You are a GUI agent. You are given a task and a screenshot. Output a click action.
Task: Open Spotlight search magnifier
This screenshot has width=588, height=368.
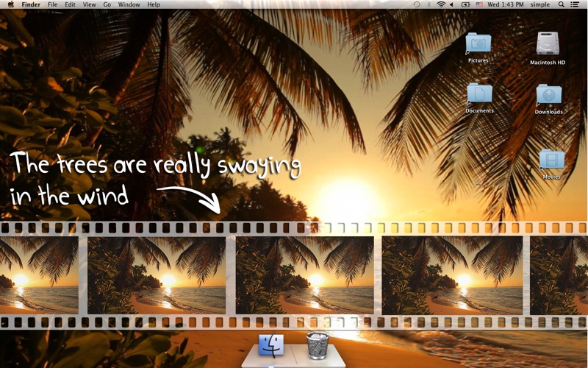click(561, 4)
